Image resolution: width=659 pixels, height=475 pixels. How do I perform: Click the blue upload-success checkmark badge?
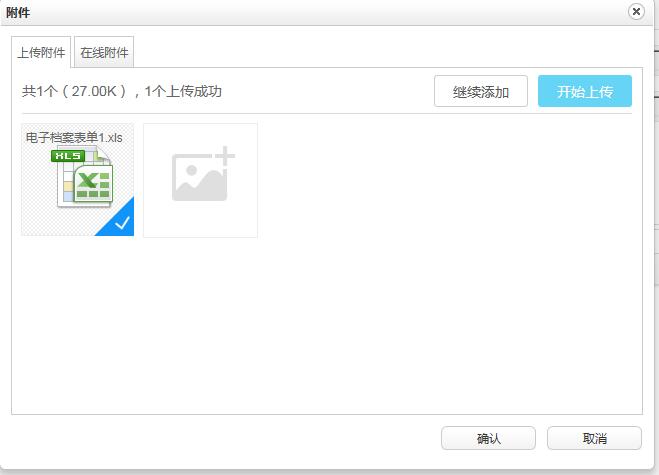click(121, 224)
